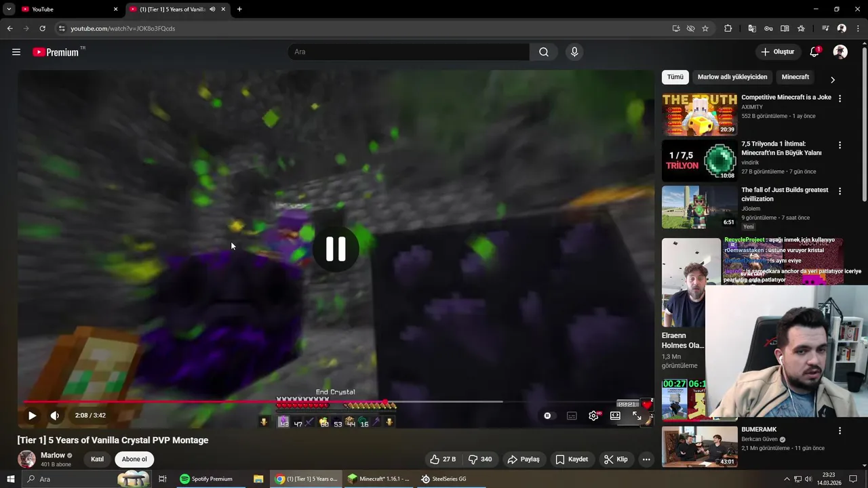Open the YouTube account avatar menu
868x488 pixels.
840,52
